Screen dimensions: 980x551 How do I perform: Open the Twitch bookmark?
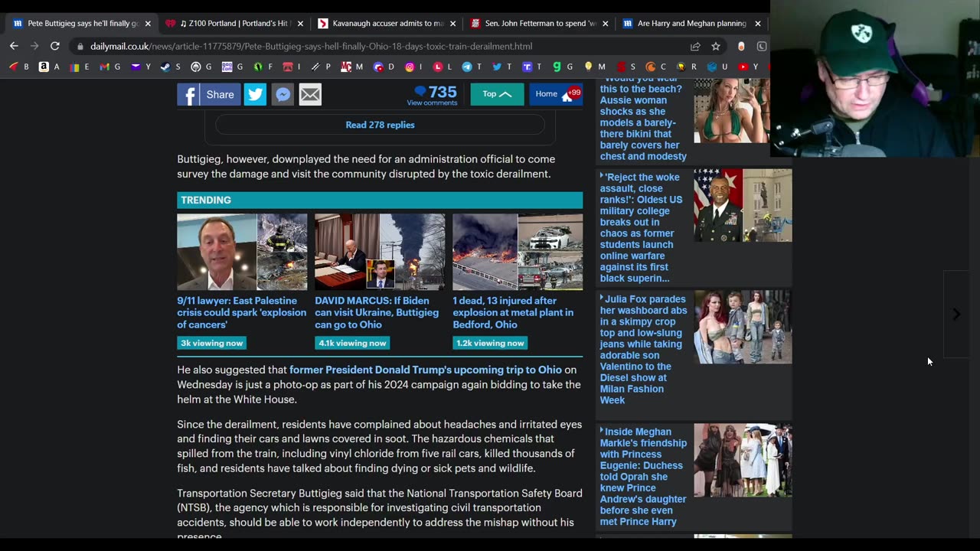click(532, 67)
